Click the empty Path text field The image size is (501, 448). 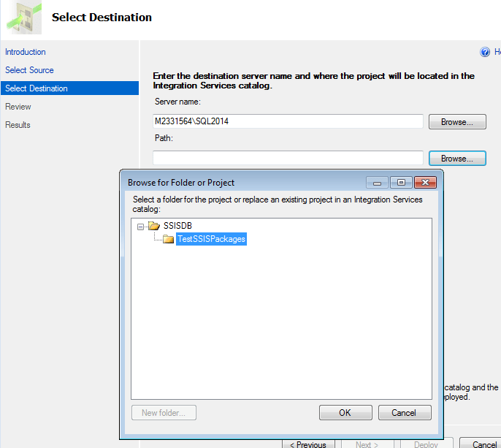point(288,157)
